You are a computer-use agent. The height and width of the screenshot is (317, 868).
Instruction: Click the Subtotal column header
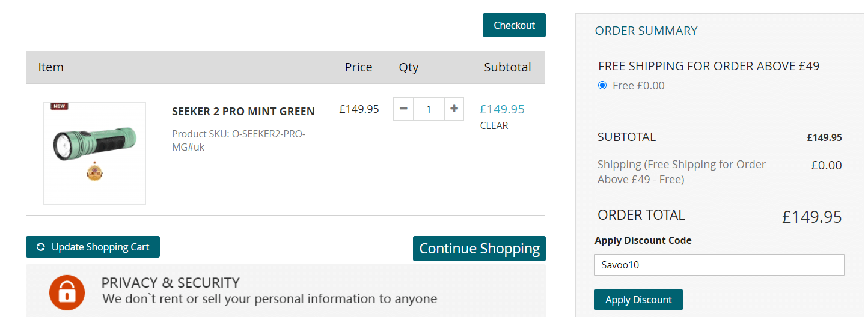click(507, 67)
